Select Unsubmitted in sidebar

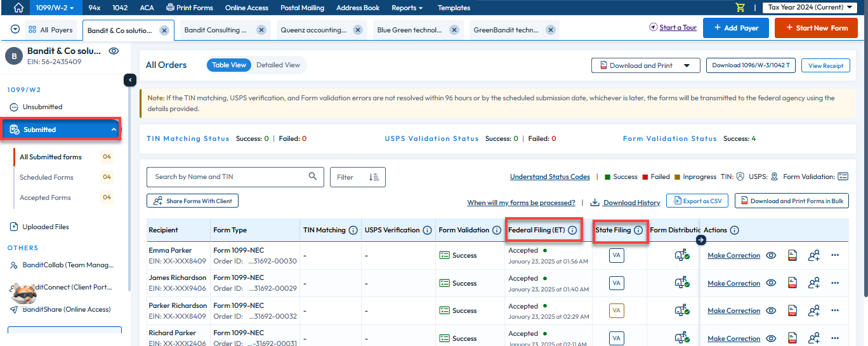(x=43, y=107)
